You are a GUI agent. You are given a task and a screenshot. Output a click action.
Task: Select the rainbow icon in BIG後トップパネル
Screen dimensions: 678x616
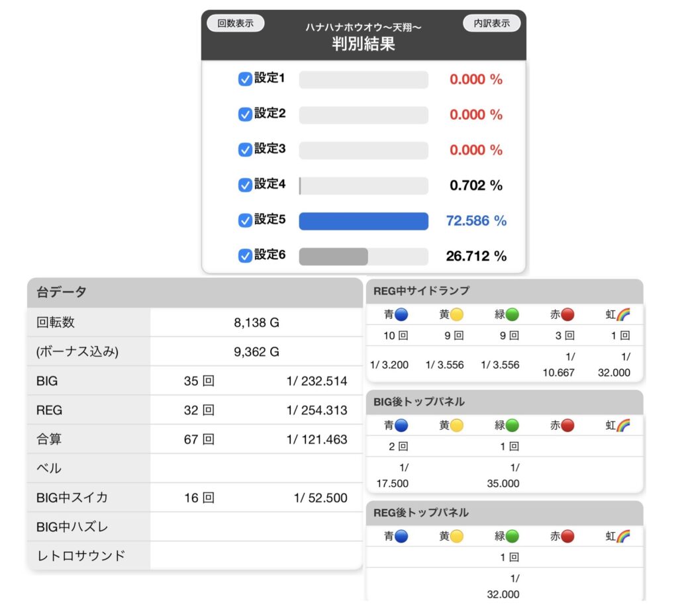pos(623,425)
